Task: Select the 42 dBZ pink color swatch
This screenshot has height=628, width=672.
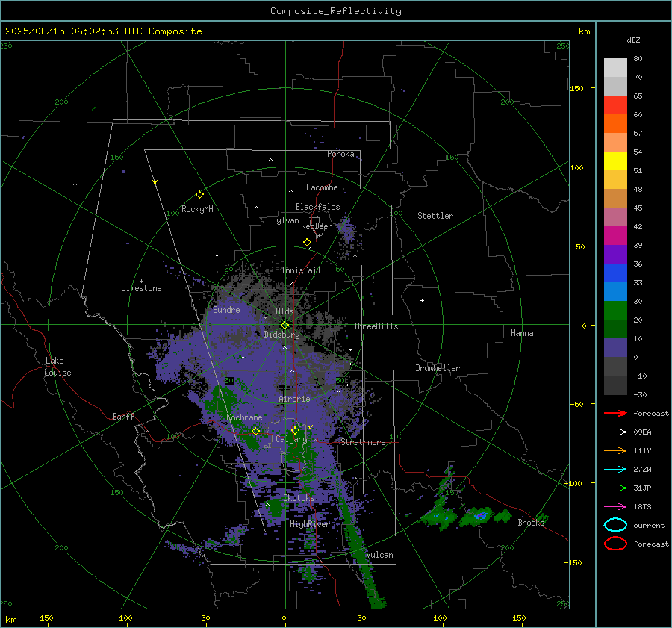Action: [x=615, y=217]
